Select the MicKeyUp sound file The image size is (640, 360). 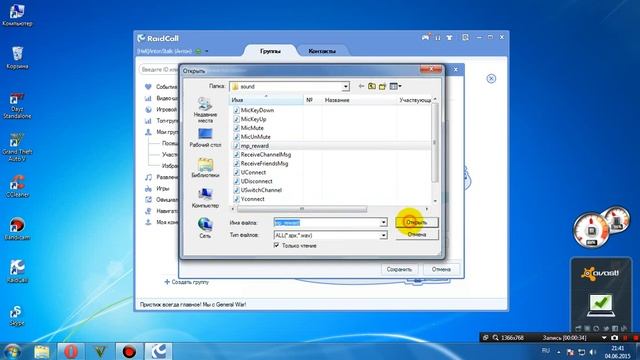pyautogui.click(x=249, y=119)
